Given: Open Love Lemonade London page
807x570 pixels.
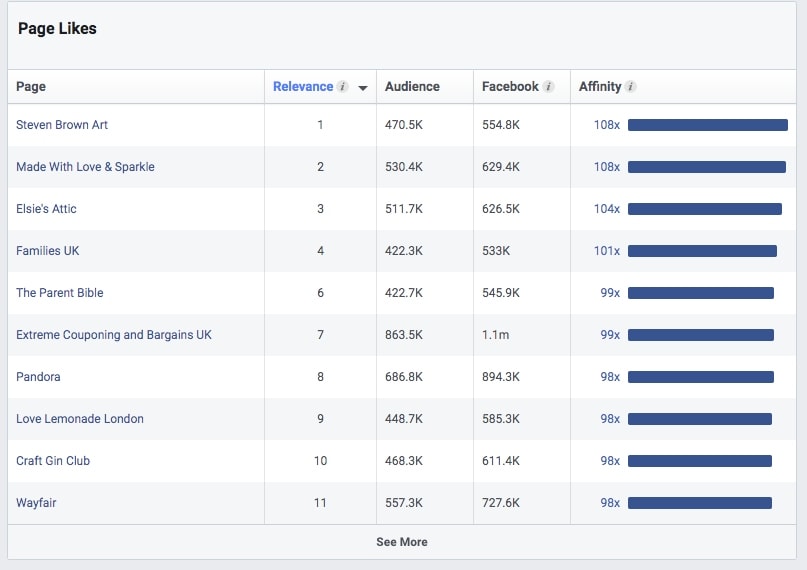Looking at the screenshot, I should [80, 419].
